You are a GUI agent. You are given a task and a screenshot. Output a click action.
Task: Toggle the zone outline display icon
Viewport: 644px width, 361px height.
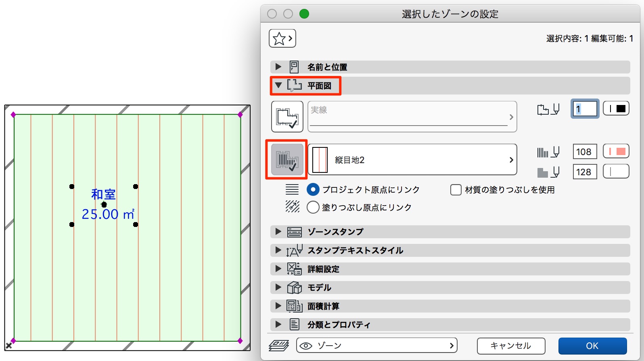click(287, 117)
